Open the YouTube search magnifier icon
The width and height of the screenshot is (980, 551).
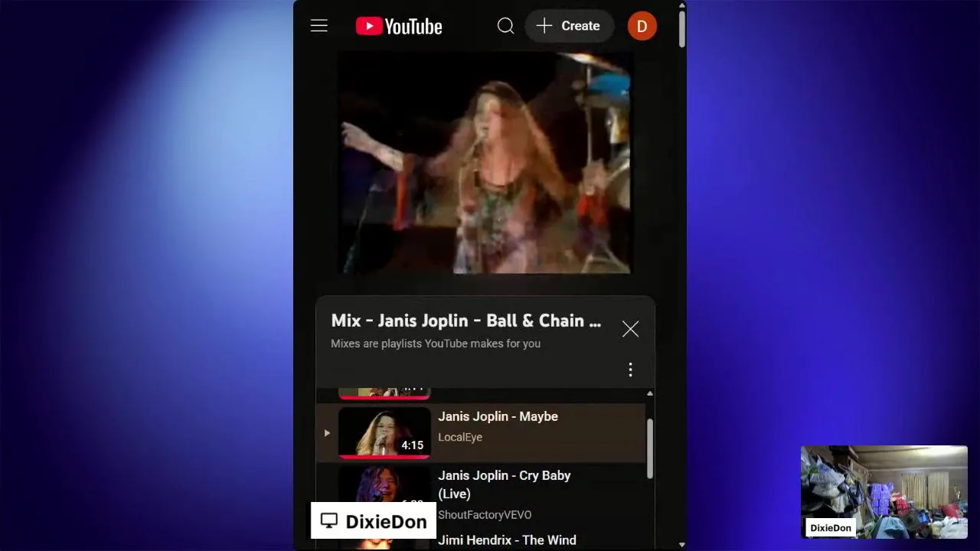[505, 26]
